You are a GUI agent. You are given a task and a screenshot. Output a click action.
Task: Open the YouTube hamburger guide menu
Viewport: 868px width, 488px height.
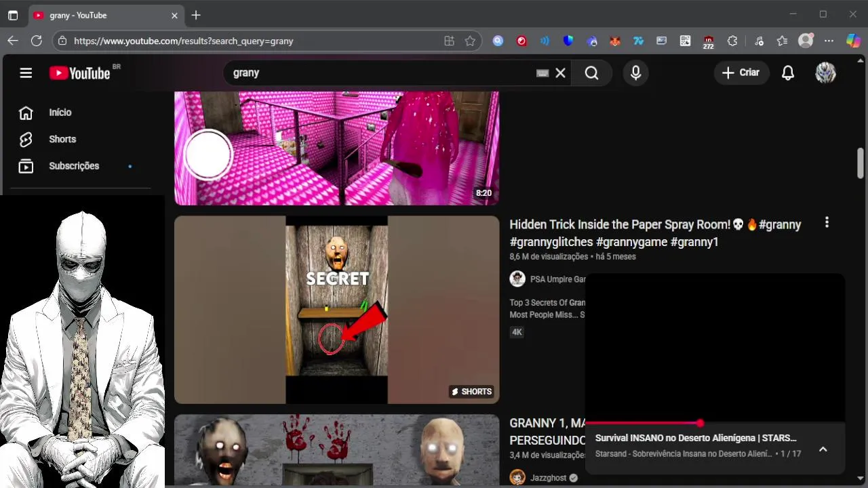click(x=26, y=73)
